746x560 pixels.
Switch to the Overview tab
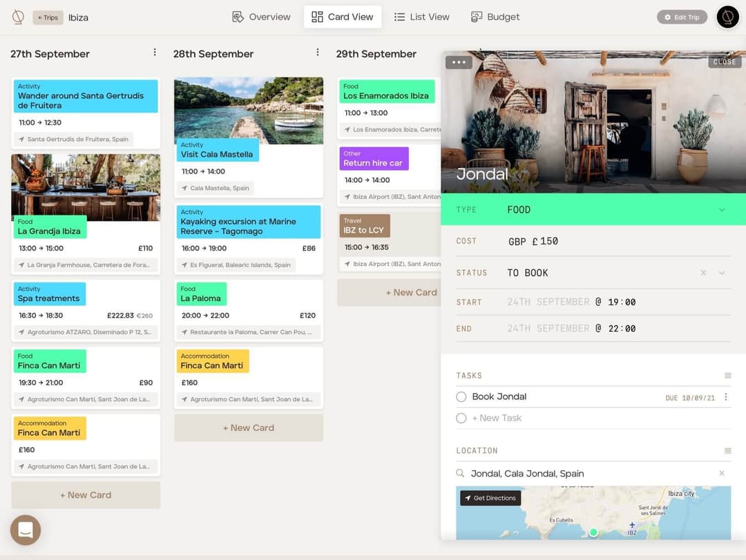(261, 17)
